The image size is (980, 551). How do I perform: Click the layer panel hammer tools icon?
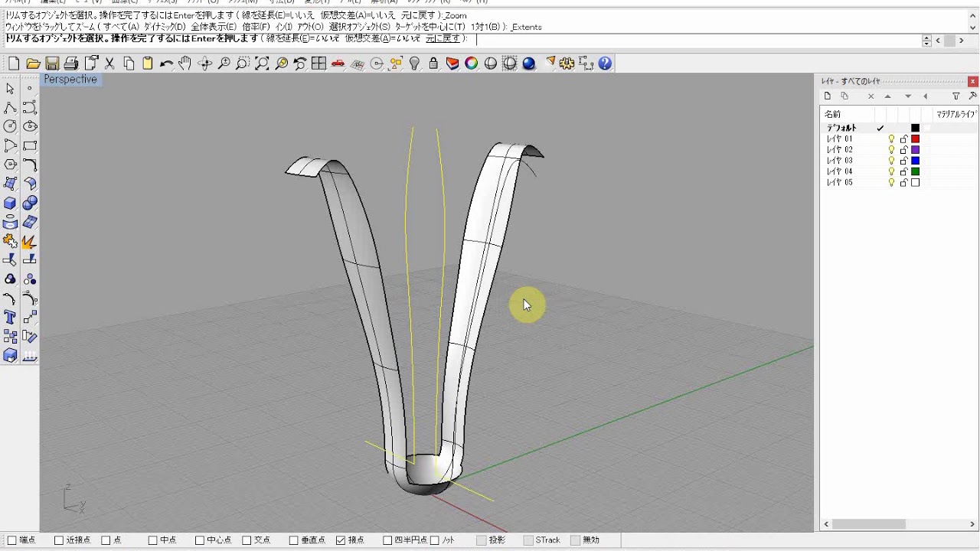(973, 96)
